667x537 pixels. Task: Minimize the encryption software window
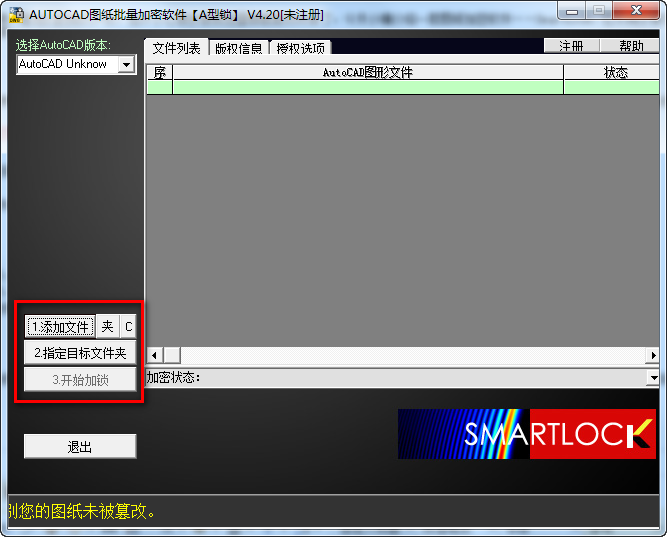click(572, 11)
